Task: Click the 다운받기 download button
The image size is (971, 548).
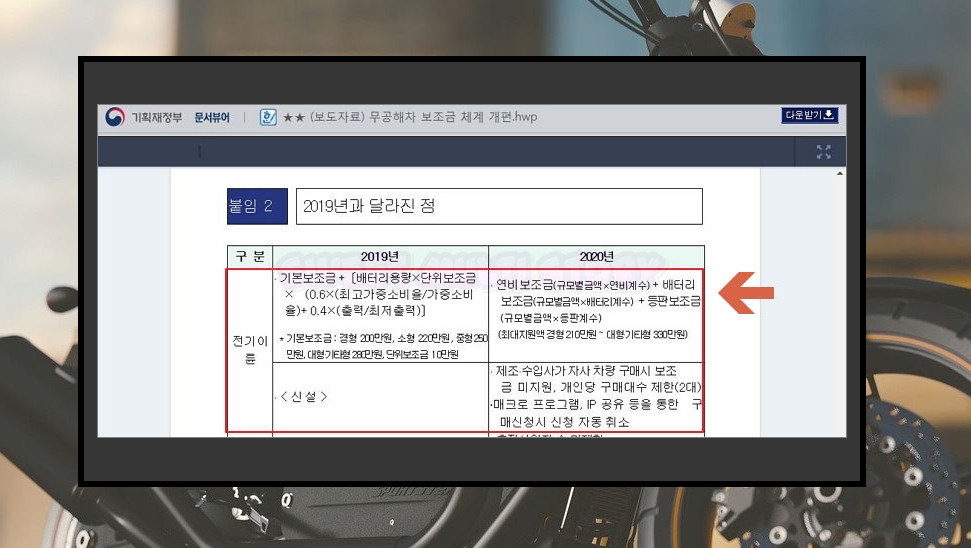Action: pyautogui.click(x=809, y=115)
